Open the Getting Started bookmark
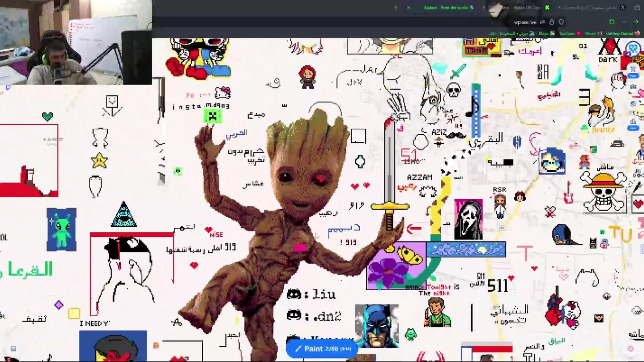The width and height of the screenshot is (644, 362). click(x=623, y=34)
